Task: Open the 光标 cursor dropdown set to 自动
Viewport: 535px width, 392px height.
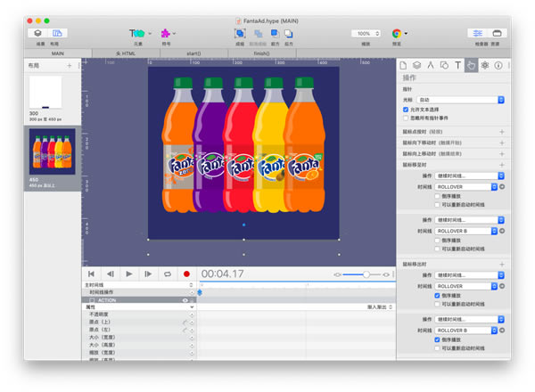Action: pos(461,100)
